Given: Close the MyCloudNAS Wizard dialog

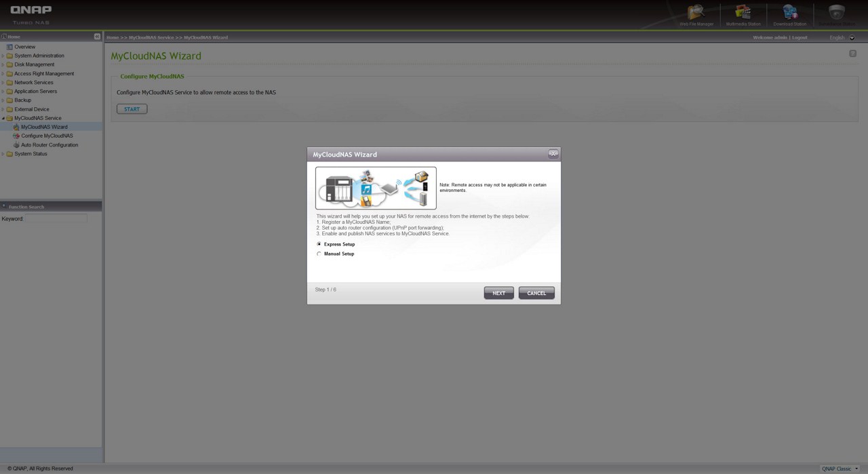Looking at the screenshot, I should pyautogui.click(x=553, y=154).
